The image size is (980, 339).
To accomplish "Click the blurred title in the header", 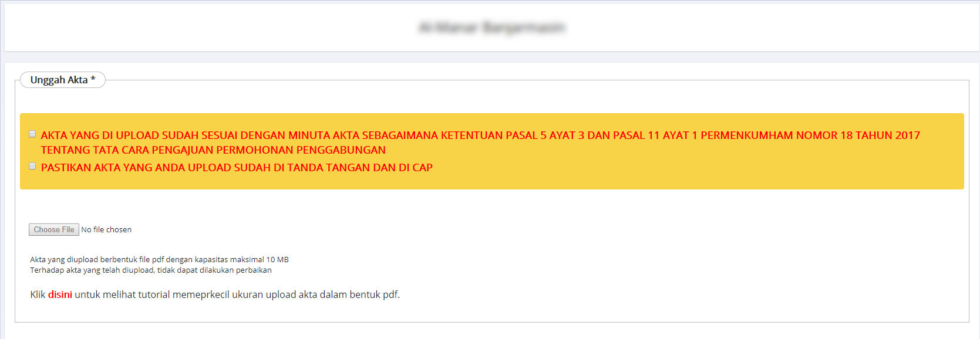I will point(491,28).
